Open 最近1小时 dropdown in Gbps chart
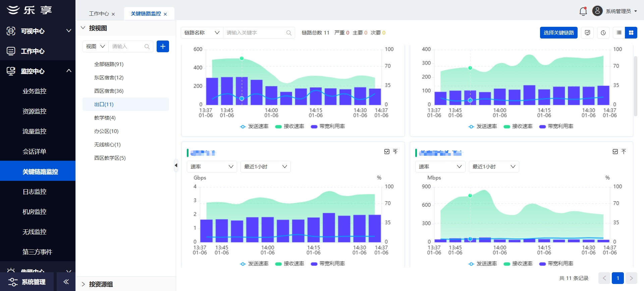The image size is (644, 291). [265, 167]
